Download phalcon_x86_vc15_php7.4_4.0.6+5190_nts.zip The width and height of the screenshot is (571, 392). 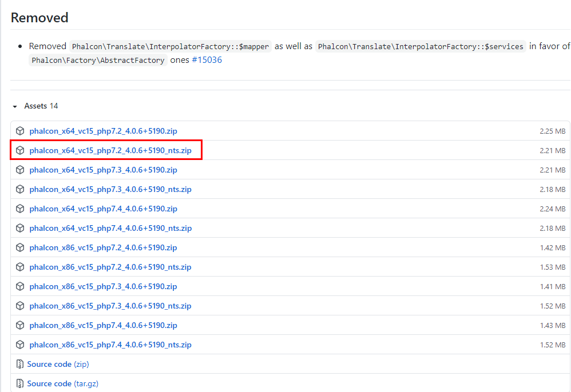click(x=110, y=345)
